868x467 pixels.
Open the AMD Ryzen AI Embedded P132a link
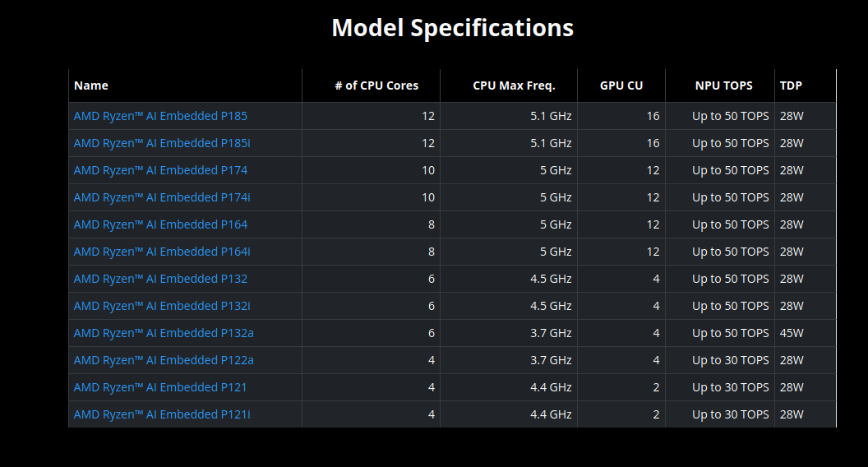164,333
